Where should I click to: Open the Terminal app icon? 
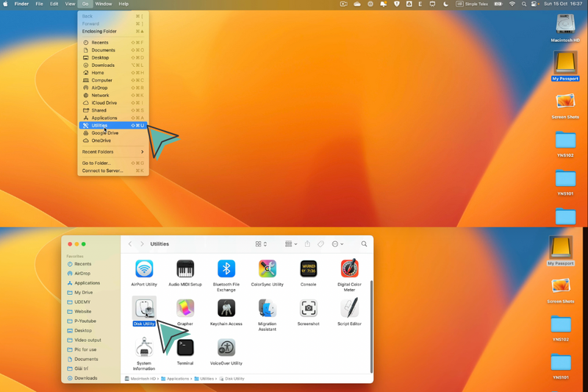[185, 348]
